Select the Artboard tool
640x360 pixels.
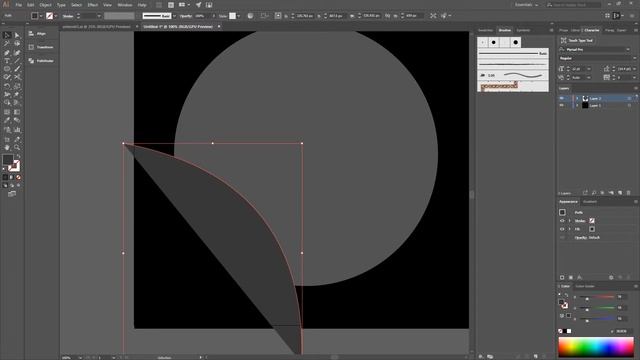[7, 139]
